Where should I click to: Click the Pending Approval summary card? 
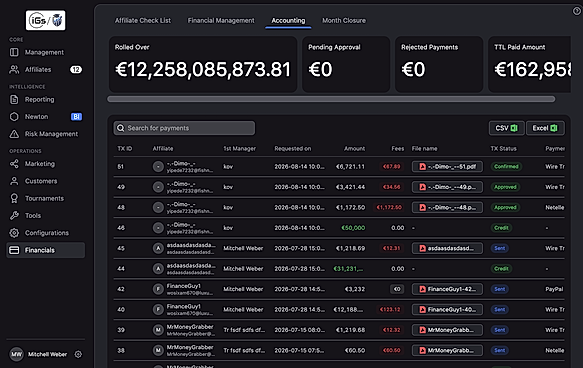346,64
